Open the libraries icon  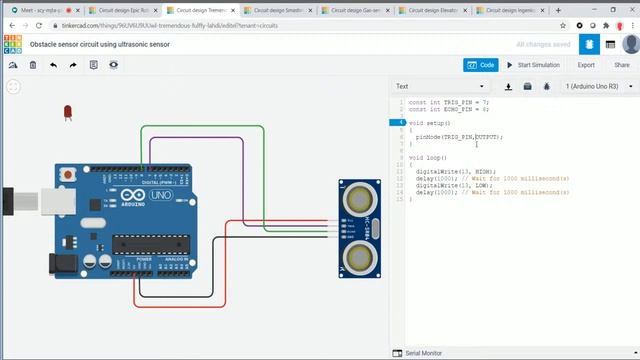(x=527, y=87)
